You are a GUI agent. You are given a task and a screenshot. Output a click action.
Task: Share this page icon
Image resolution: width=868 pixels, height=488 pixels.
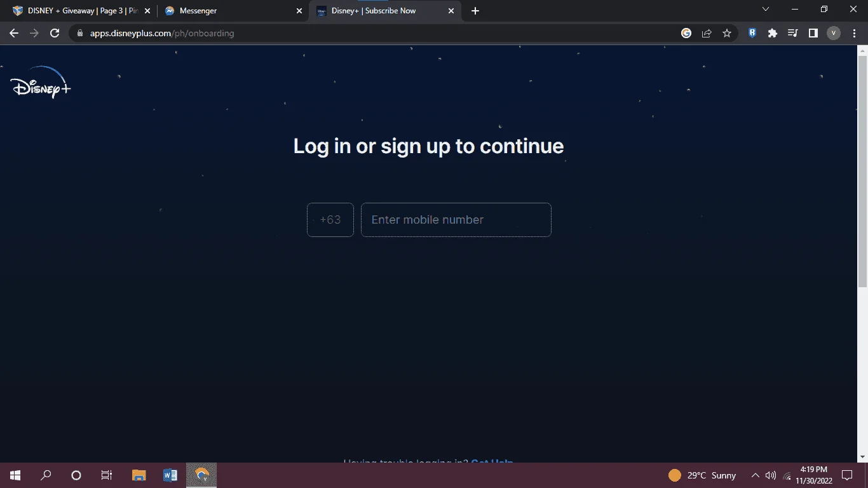click(x=707, y=33)
